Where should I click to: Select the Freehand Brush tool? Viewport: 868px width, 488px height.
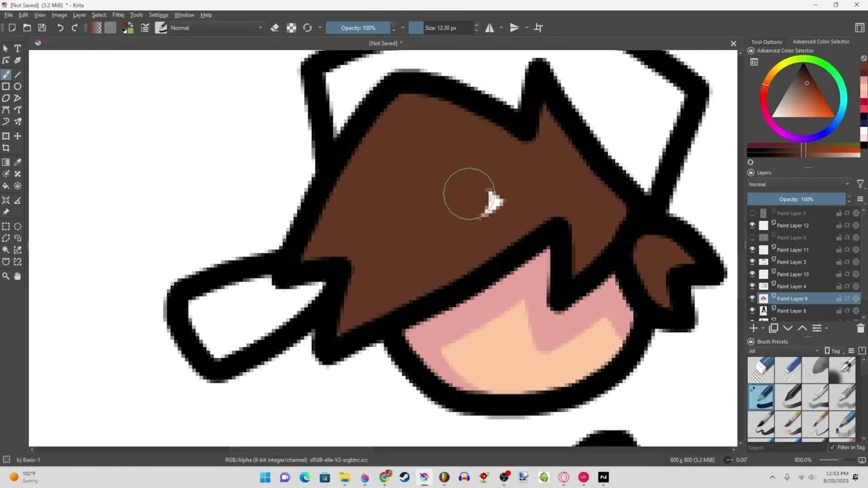[x=6, y=75]
